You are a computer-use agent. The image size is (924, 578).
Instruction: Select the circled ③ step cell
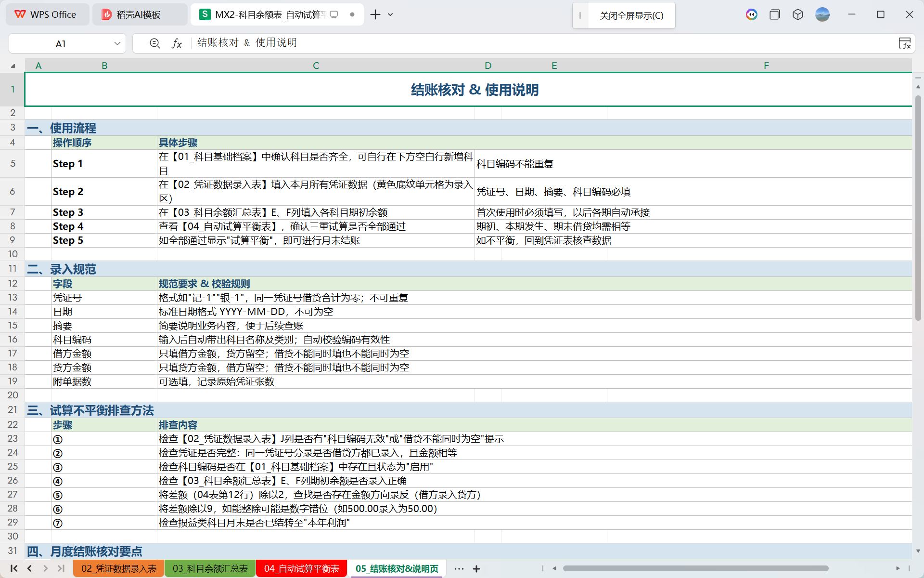coord(104,467)
